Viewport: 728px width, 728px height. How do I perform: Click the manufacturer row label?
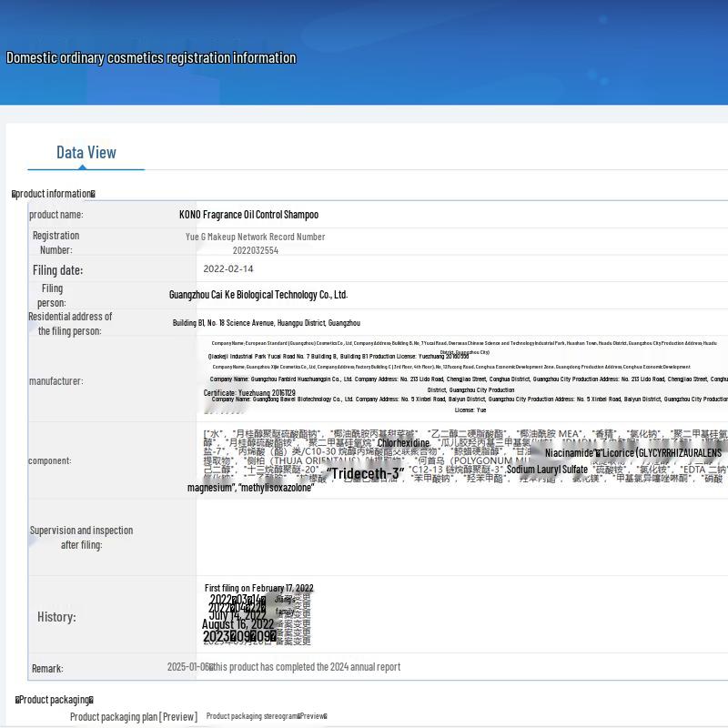56,381
